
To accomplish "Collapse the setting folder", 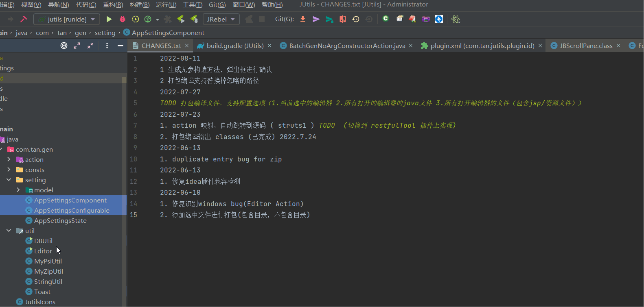I will click(x=9, y=180).
